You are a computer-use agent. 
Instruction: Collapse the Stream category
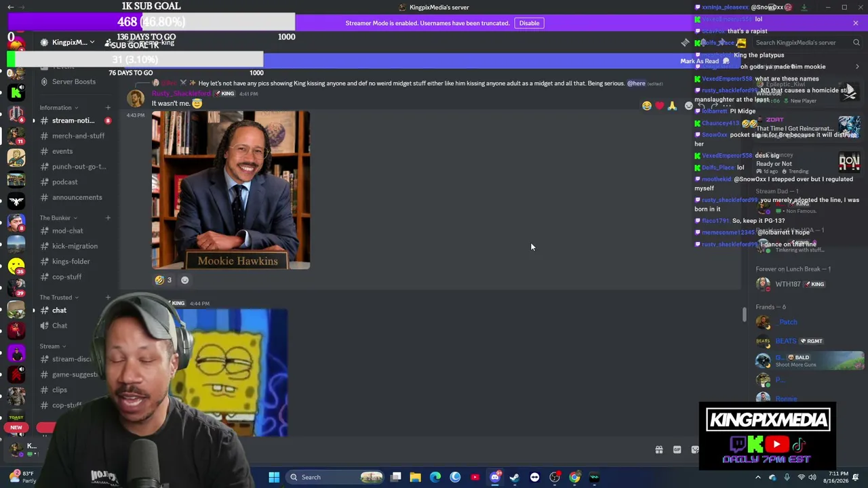coord(53,346)
